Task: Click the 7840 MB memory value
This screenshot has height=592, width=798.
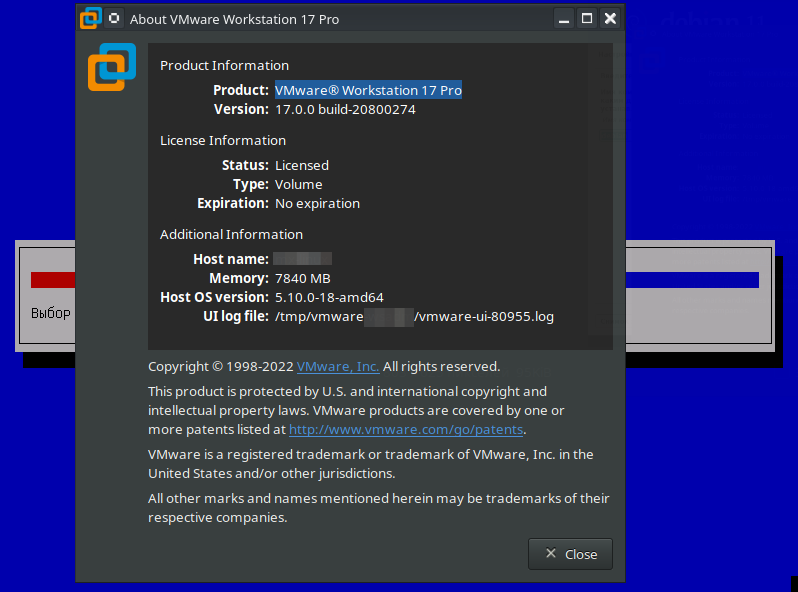Action: coord(303,278)
